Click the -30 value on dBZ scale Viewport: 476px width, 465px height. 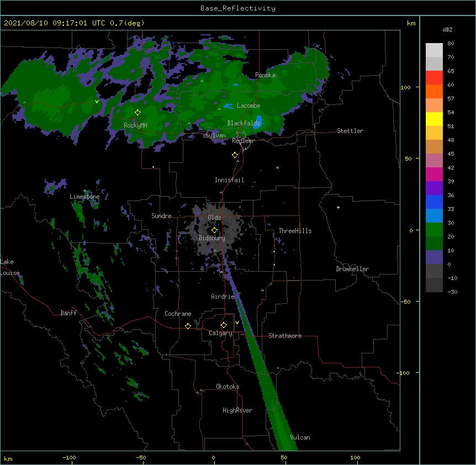(x=452, y=292)
